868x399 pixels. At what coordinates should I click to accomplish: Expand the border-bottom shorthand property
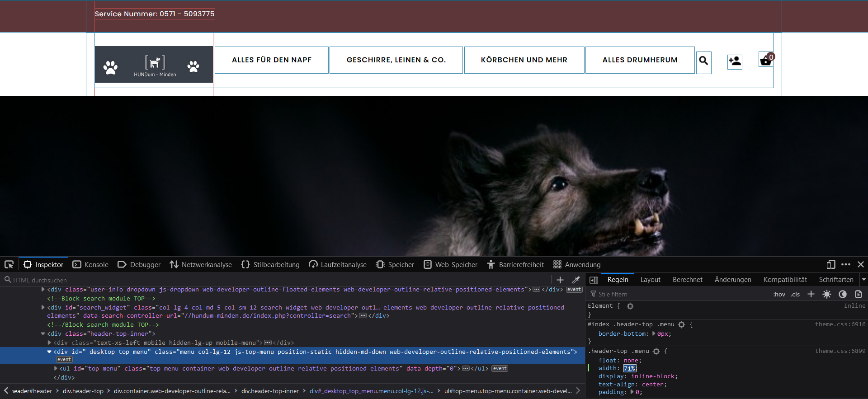click(x=654, y=333)
